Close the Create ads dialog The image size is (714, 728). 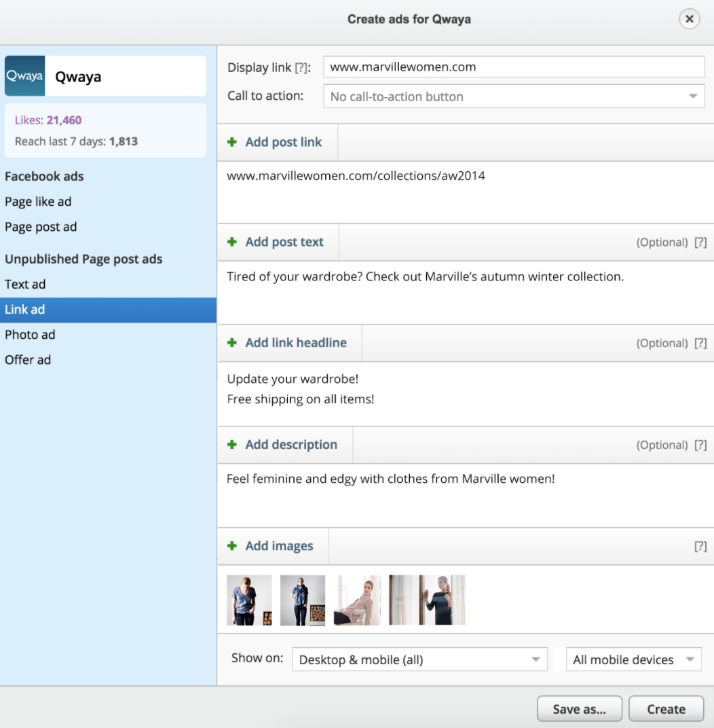690,19
